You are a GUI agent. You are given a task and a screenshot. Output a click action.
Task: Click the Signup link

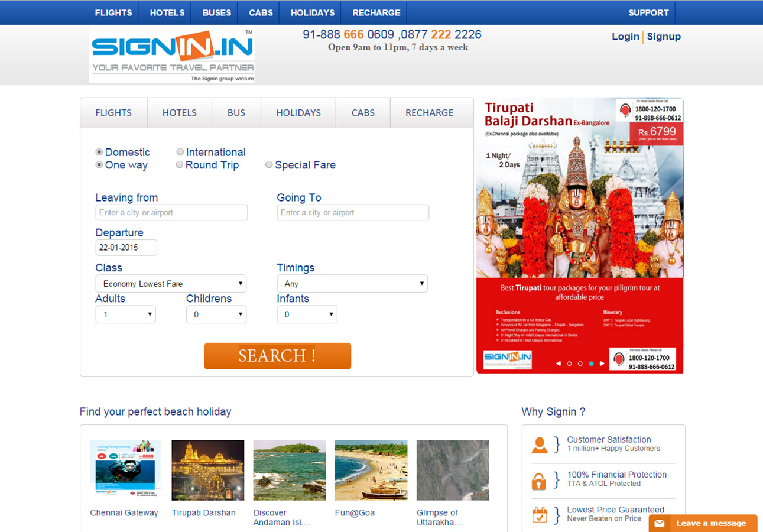pyautogui.click(x=664, y=37)
